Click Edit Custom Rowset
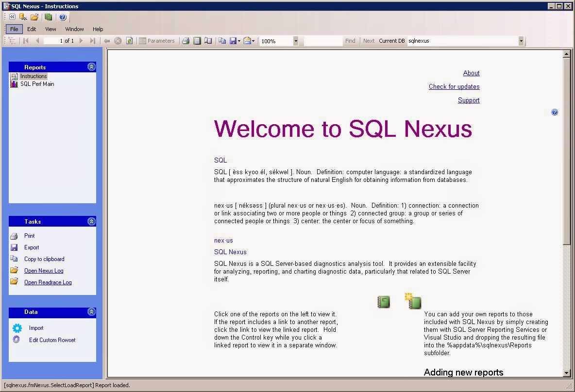575x392 pixels. [x=52, y=340]
